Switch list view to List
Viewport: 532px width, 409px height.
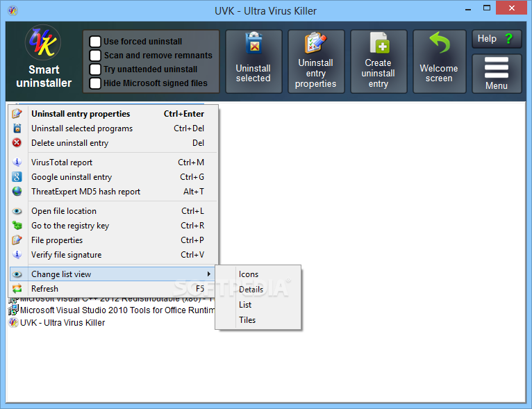pyautogui.click(x=258, y=305)
